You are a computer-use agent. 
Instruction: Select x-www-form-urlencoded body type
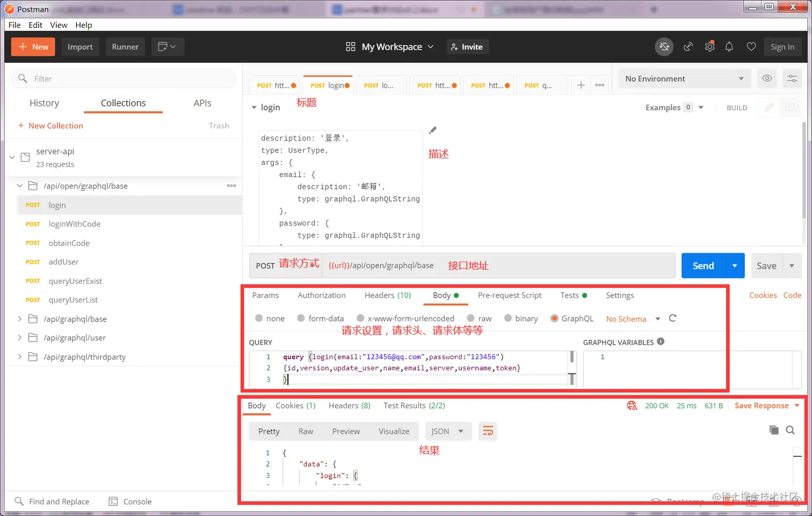[360, 318]
